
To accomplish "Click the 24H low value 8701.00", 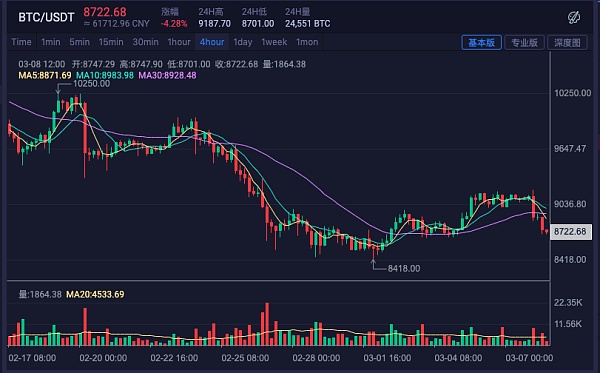I will click(258, 24).
